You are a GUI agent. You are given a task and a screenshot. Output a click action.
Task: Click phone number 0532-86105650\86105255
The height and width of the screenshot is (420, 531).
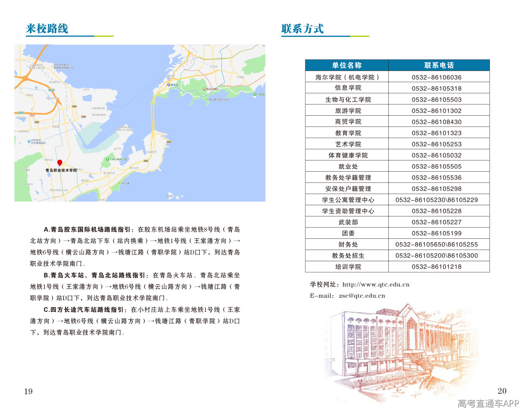(x=436, y=245)
